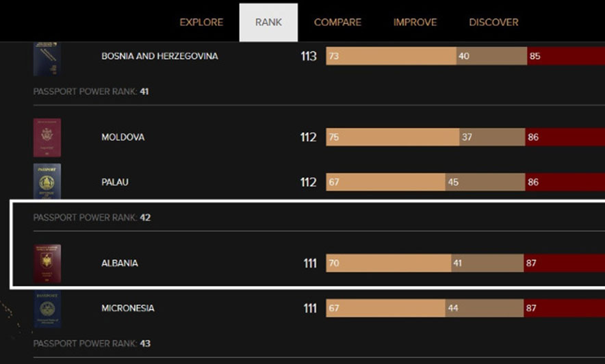The image size is (605, 364).
Task: Go to the Improve tab
Action: tap(415, 22)
